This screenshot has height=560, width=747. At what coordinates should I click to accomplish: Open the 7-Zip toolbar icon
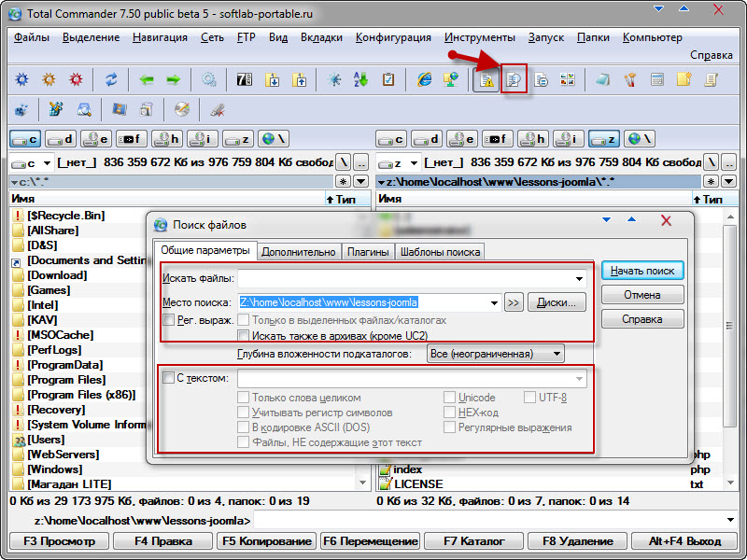coord(245,79)
